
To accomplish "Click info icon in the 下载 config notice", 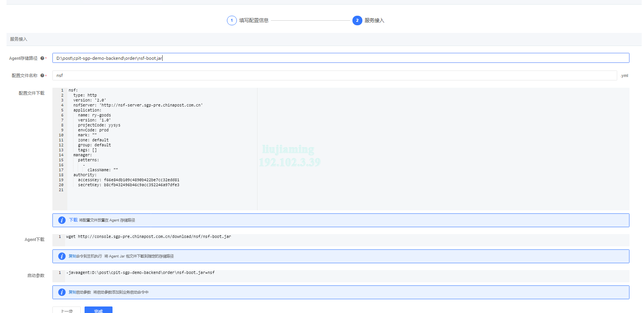I will pyautogui.click(x=62, y=220).
